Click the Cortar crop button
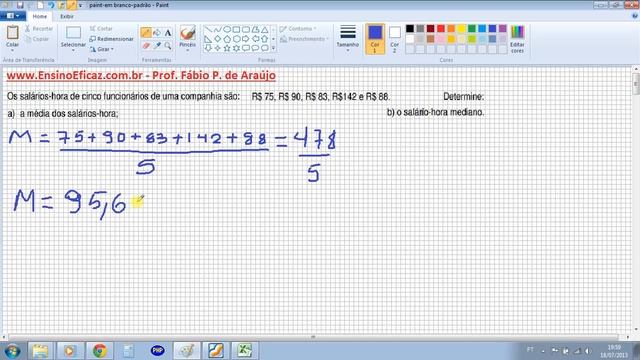640x360 pixels. click(x=101, y=29)
